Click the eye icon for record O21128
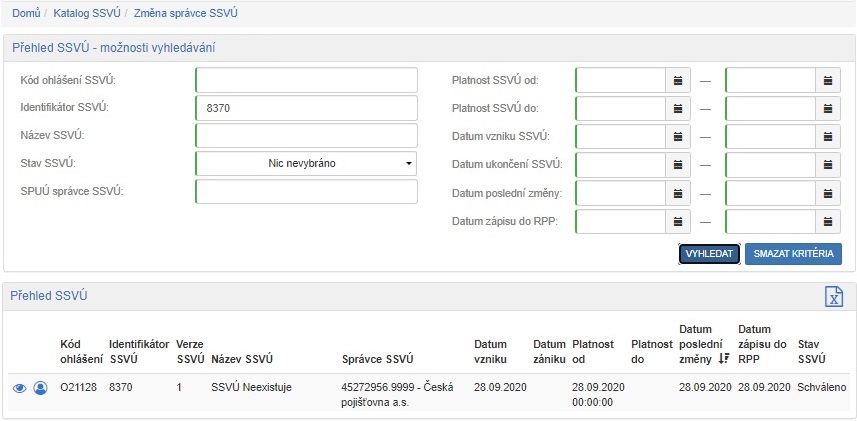Image resolution: width=857 pixels, height=421 pixels. point(20,387)
